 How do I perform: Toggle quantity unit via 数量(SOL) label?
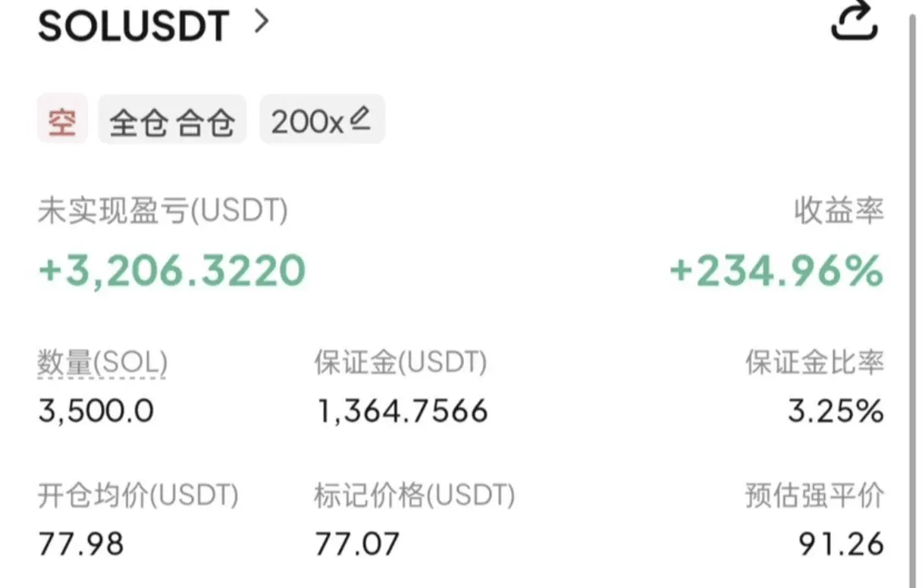[x=102, y=365]
